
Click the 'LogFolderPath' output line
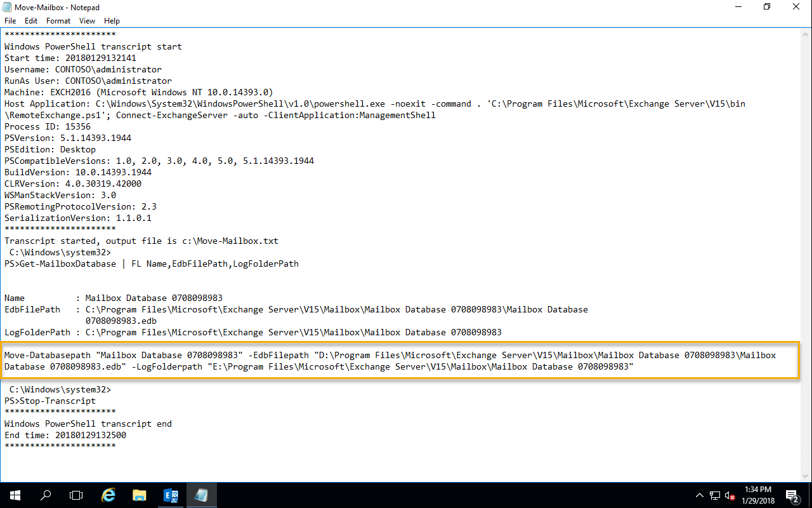253,332
